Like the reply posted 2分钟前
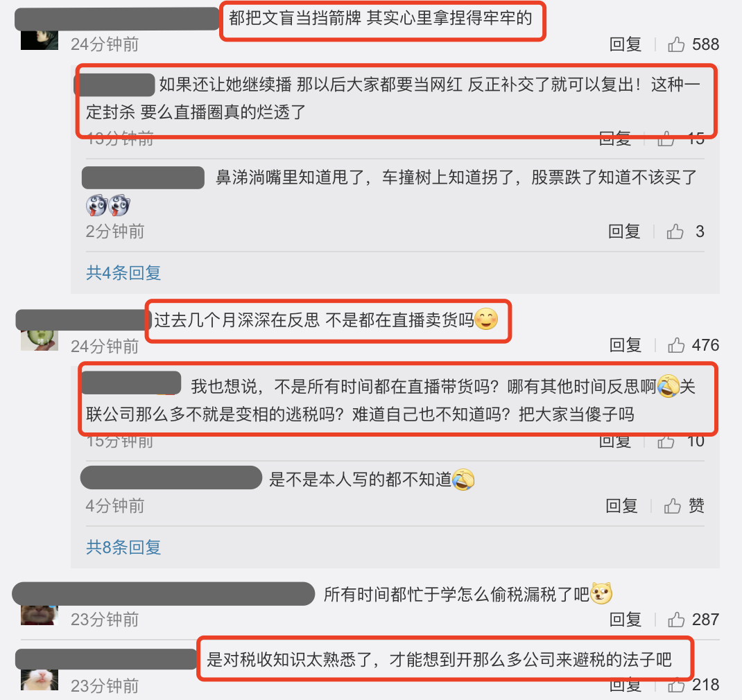This screenshot has height=700, width=742. [675, 231]
